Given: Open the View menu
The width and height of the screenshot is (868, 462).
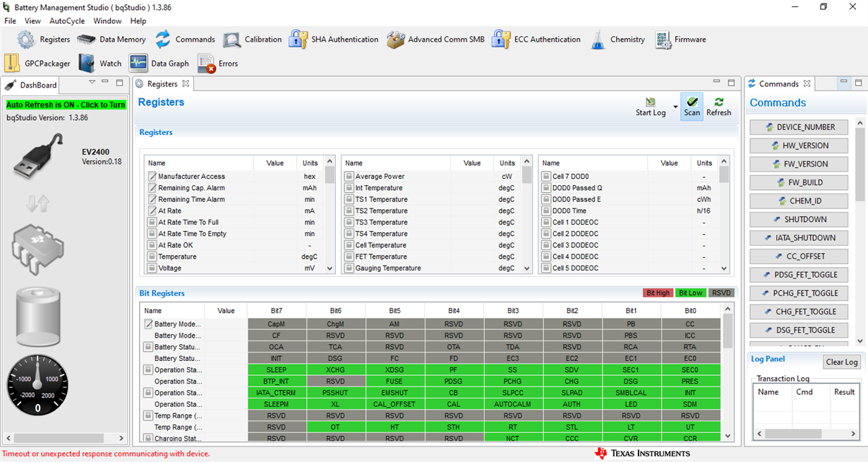Looking at the screenshot, I should pos(32,21).
